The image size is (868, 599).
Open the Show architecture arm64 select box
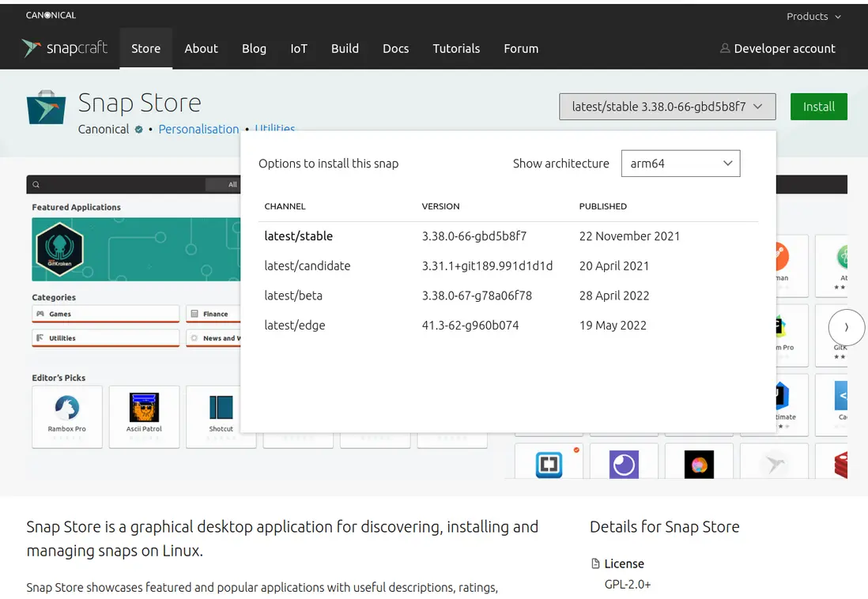click(681, 164)
